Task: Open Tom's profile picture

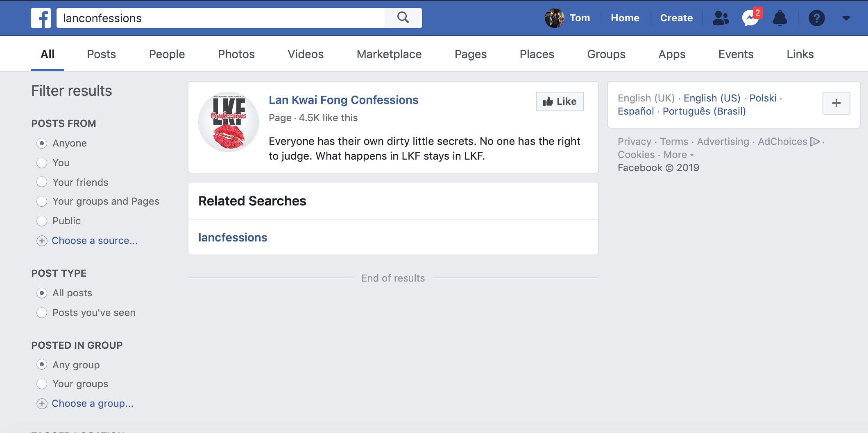Action: [554, 18]
